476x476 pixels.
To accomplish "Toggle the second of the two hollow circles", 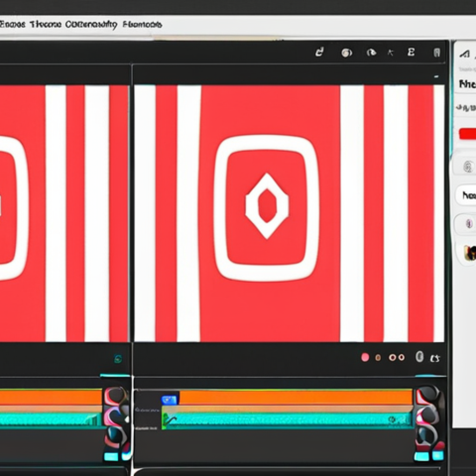I will [401, 357].
